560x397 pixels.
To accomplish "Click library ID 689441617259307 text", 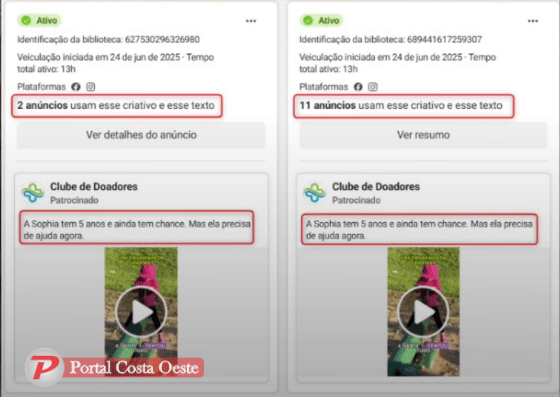I will click(390, 39).
